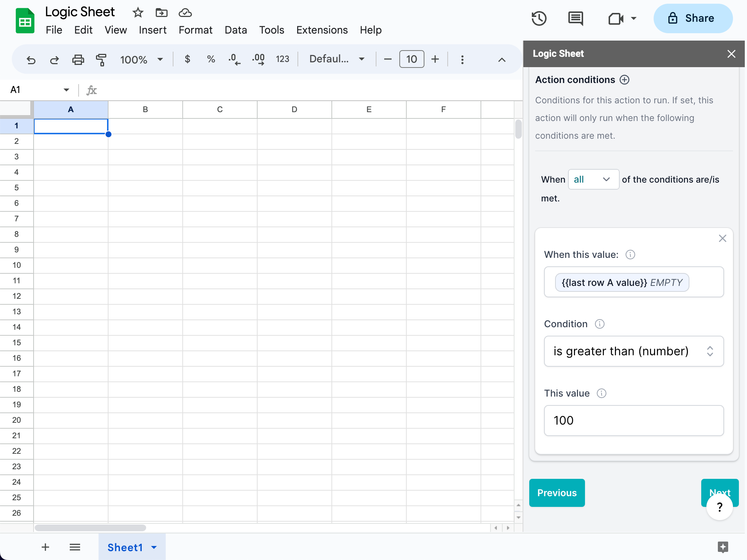Click the undo arrow icon
Viewport: 747px width, 560px height.
31,60
